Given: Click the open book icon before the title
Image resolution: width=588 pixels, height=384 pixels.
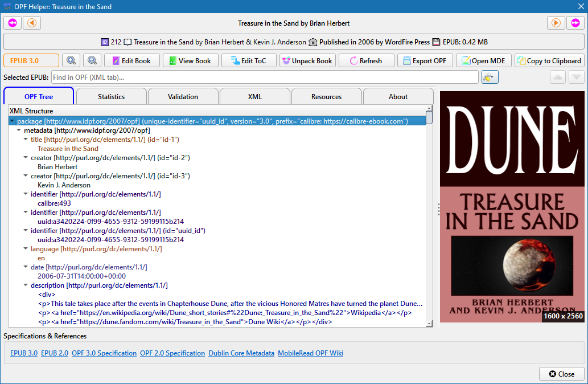Looking at the screenshot, I should [128, 42].
